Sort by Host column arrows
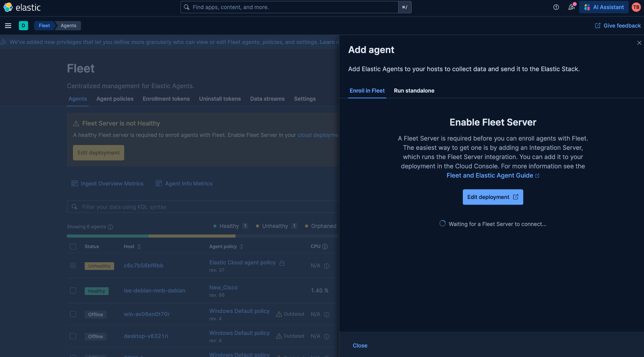The width and height of the screenshot is (644, 357). click(x=139, y=246)
